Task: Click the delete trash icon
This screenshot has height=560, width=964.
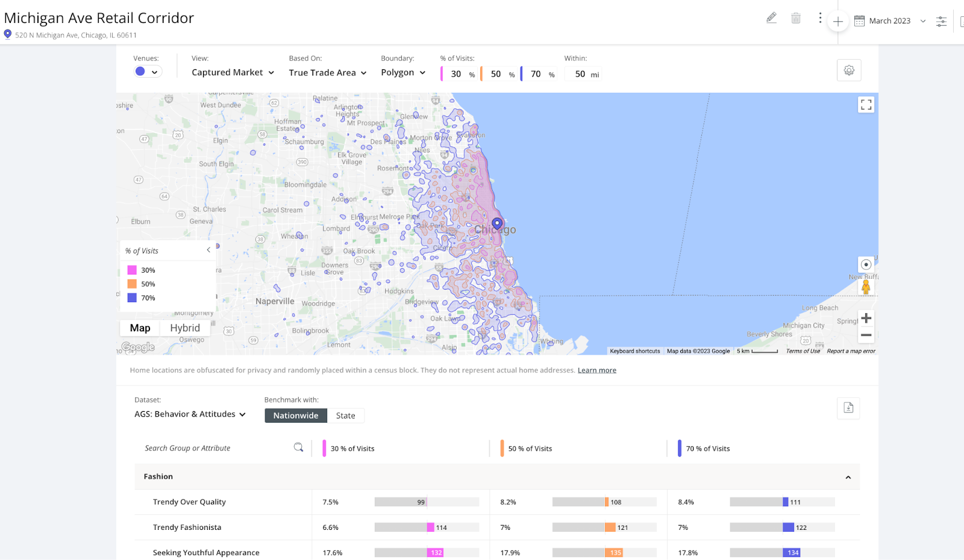Action: pyautogui.click(x=796, y=18)
